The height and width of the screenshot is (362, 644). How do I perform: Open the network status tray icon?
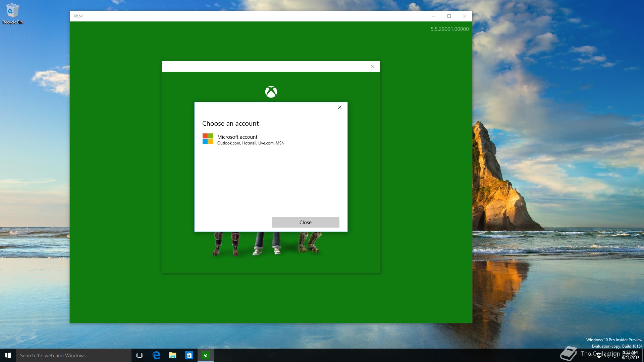(599, 355)
